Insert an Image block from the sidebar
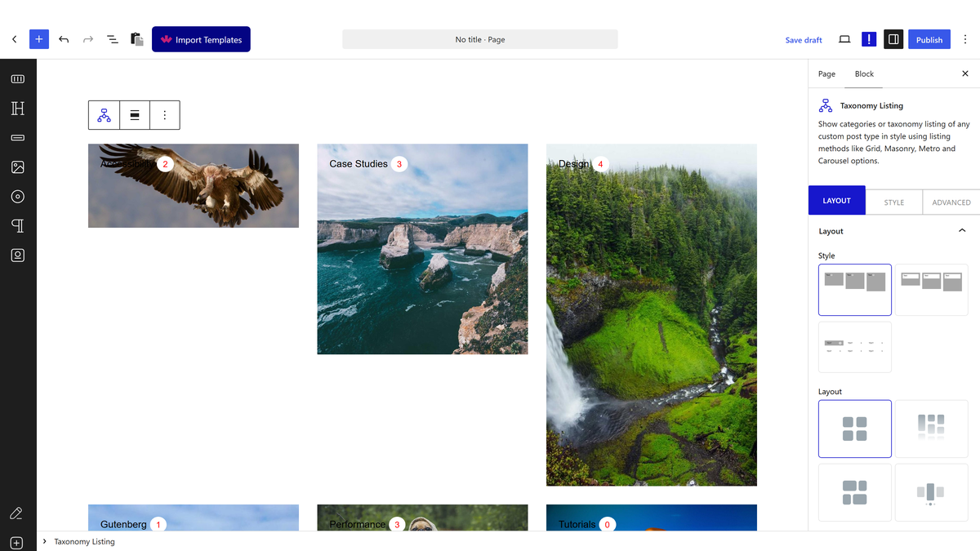Viewport: 980px width, 551px height. (18, 167)
